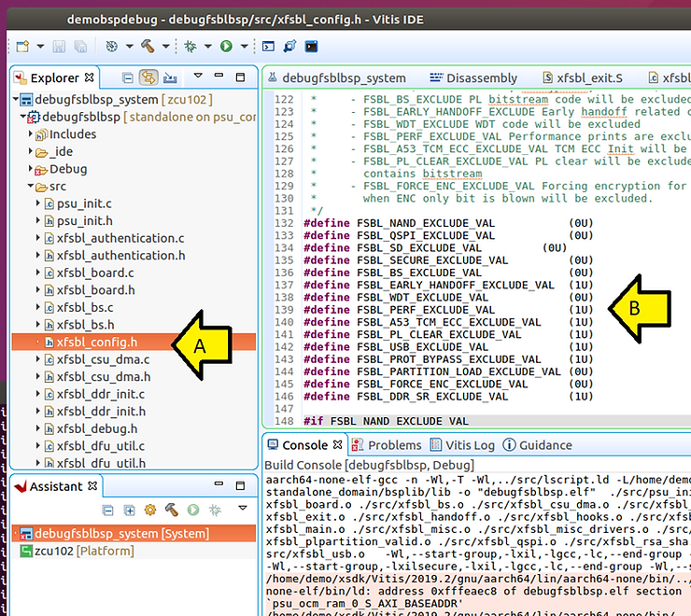
Task: Select xfsbl_bs.c file
Action: [x=85, y=307]
